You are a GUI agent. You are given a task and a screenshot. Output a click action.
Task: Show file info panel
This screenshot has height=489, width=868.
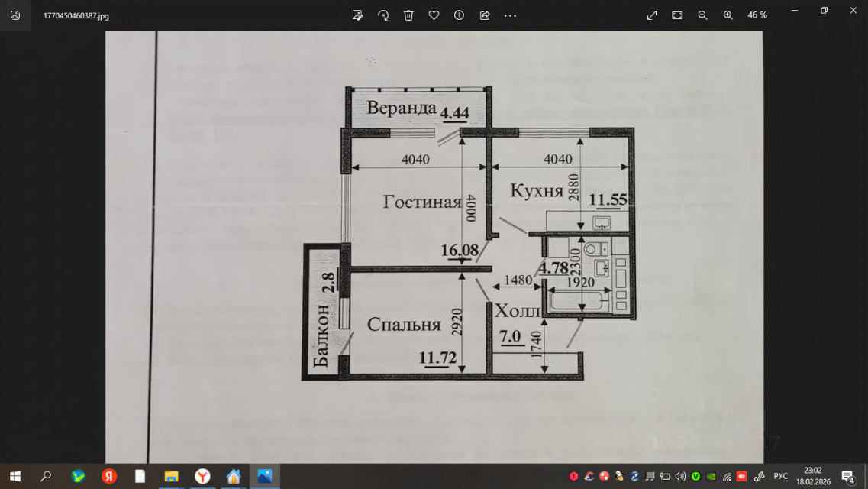459,15
